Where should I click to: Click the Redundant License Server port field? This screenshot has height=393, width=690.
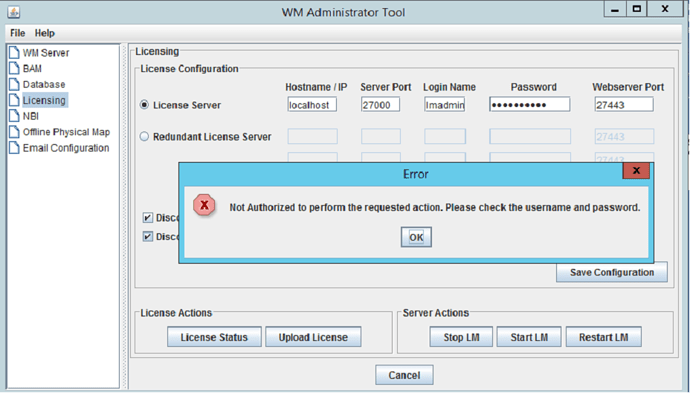click(x=381, y=136)
